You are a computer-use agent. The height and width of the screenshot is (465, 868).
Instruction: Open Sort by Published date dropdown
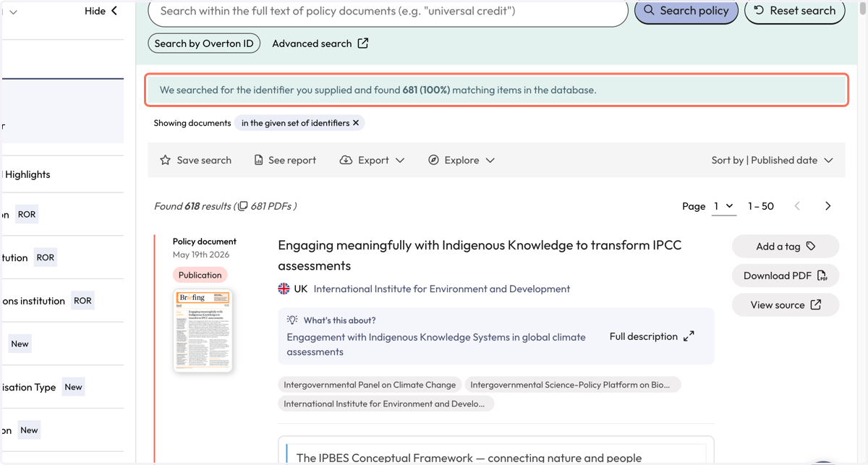pyautogui.click(x=772, y=160)
